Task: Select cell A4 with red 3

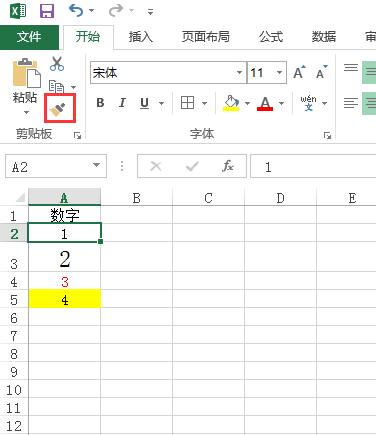Action: pos(64,281)
